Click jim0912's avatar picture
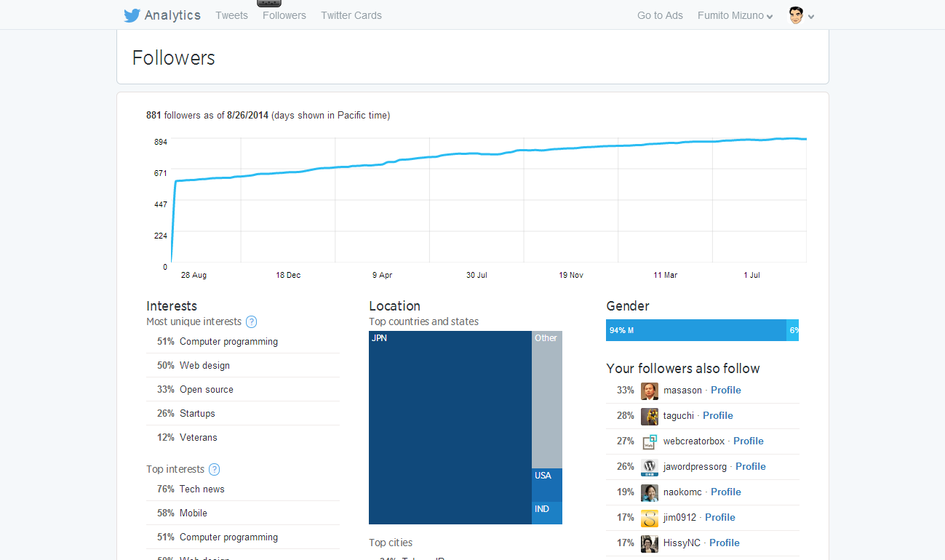Screen dimensions: 945x560 pos(650,518)
